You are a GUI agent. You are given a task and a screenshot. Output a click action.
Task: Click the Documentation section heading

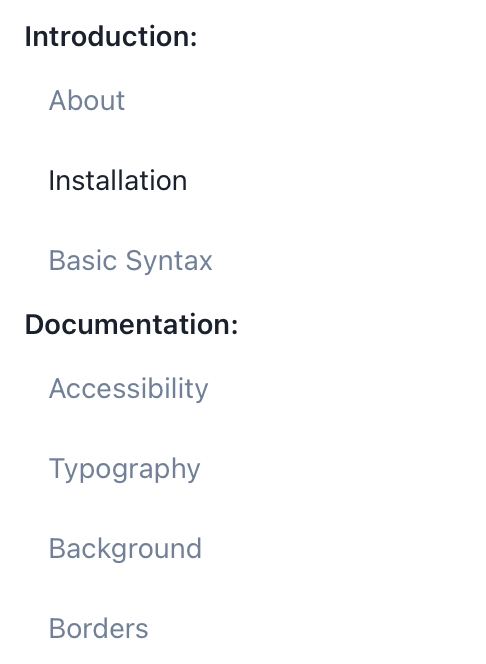point(131,324)
